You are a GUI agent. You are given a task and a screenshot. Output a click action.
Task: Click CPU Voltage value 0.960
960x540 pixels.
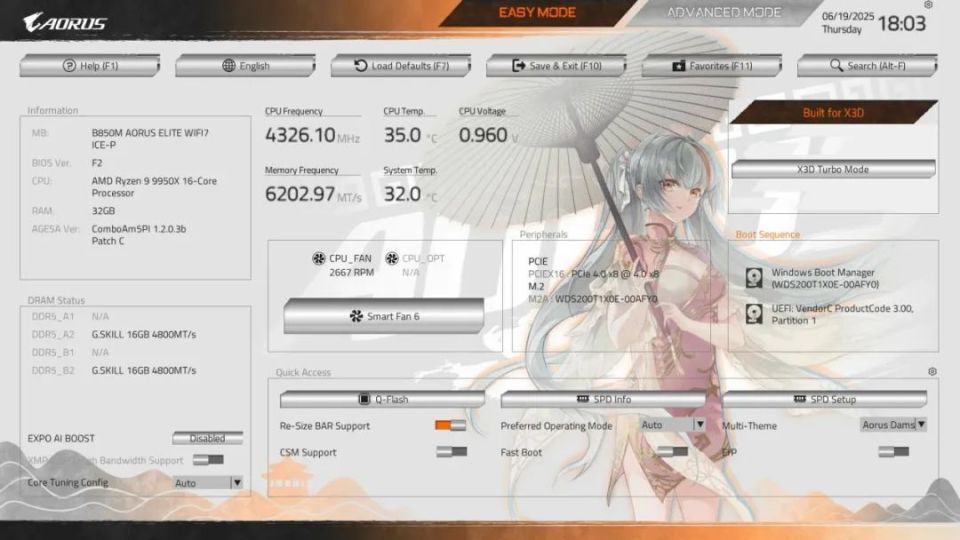[483, 135]
